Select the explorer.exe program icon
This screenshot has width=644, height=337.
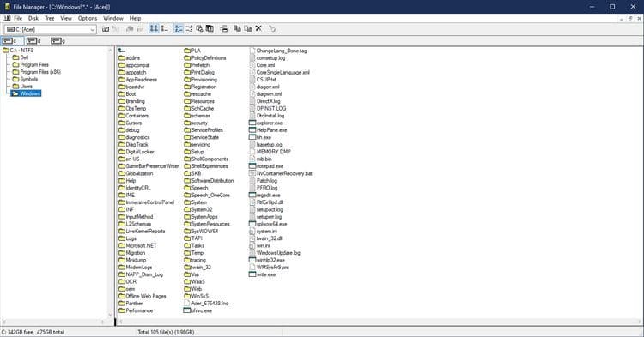[252, 123]
